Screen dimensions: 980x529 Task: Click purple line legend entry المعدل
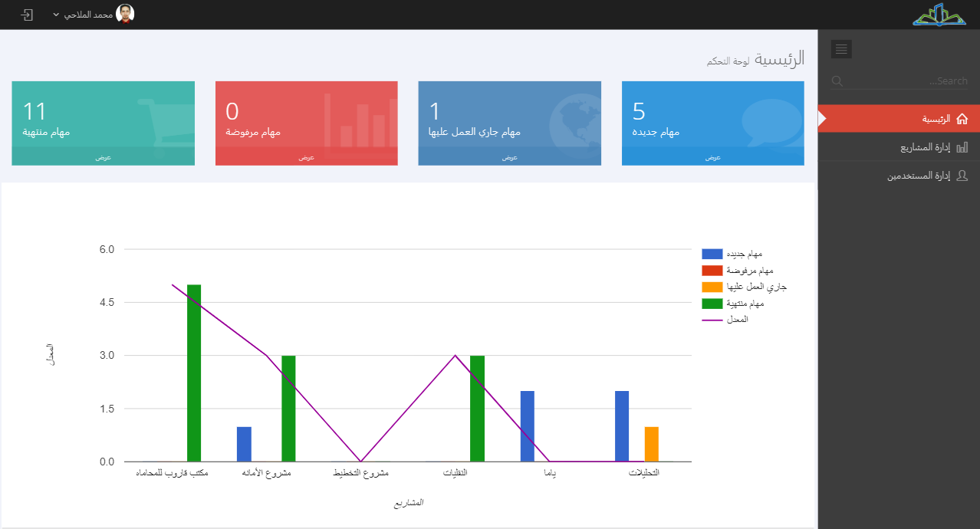(x=725, y=319)
